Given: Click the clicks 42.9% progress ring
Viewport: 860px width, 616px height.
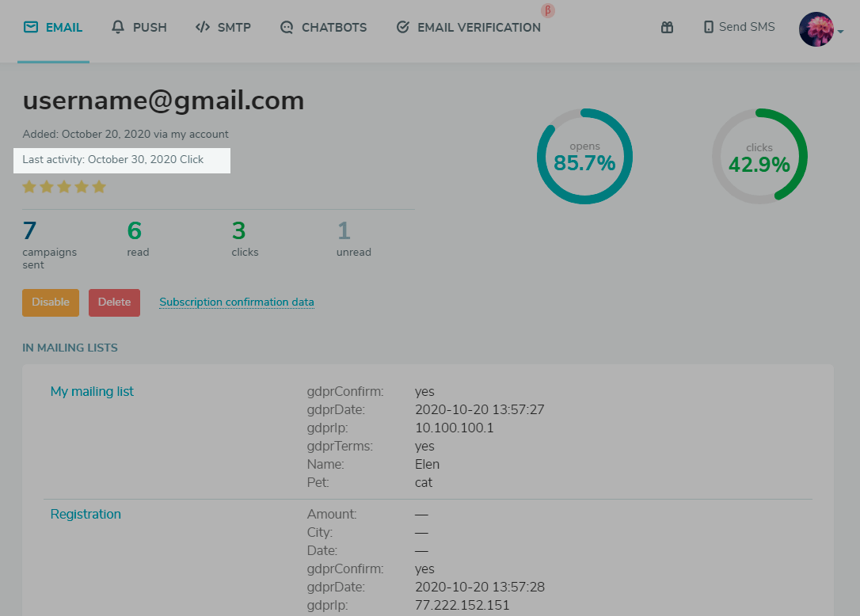Looking at the screenshot, I should 759,156.
